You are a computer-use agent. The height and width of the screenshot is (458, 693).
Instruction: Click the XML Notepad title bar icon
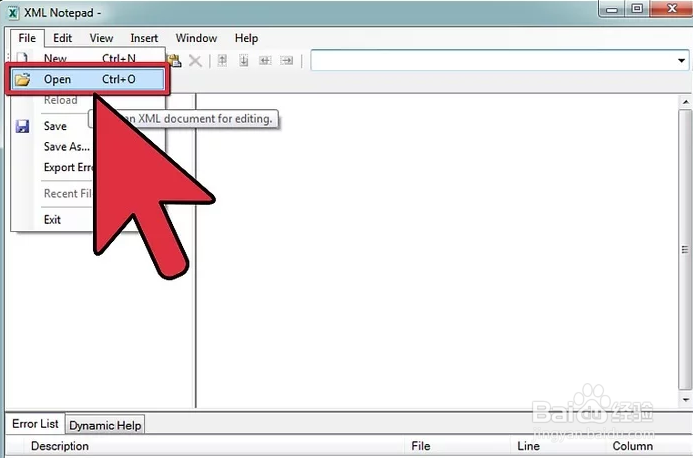click(13, 13)
